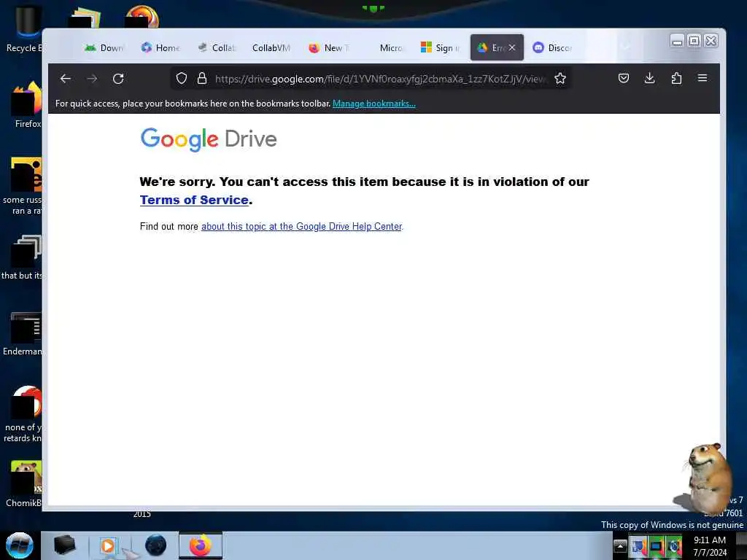Open the Firefox application hamburger menu
This screenshot has height=560, width=747.
tap(703, 78)
